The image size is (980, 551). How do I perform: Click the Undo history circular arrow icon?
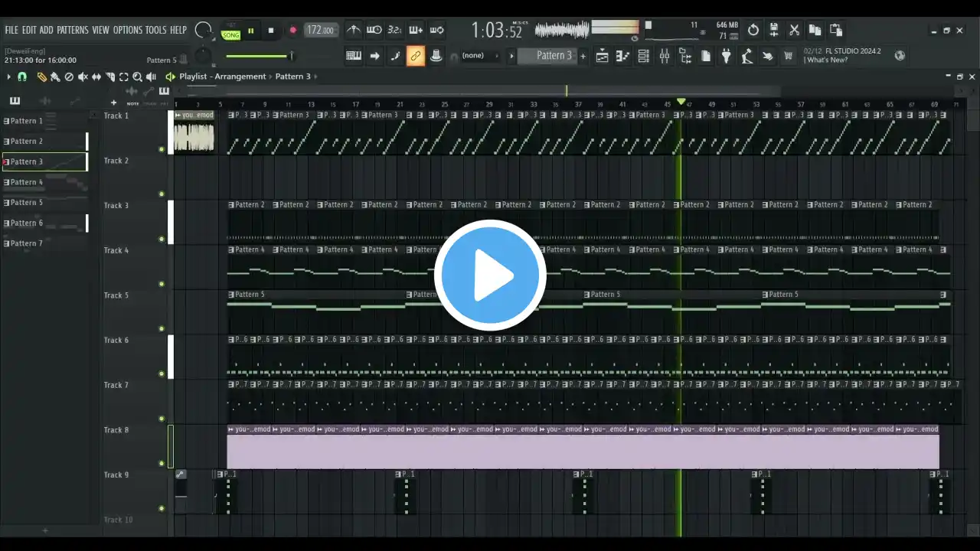(x=753, y=30)
